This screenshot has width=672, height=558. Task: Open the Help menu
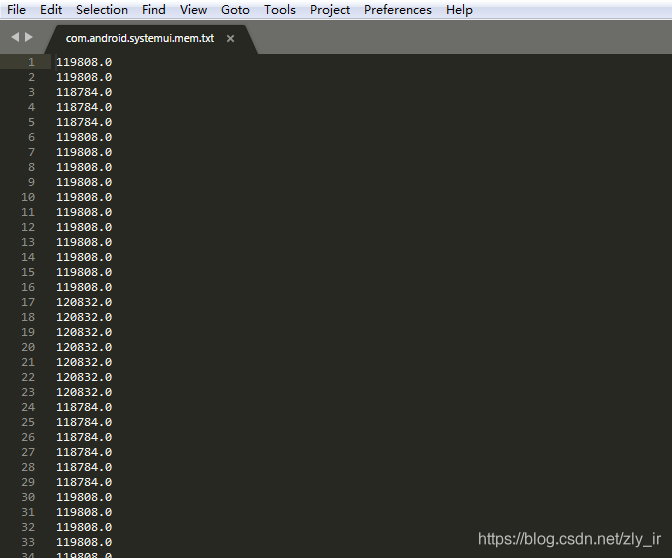(x=459, y=9)
